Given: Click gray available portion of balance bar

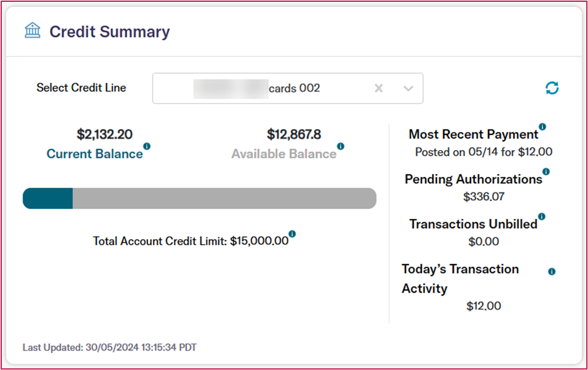Looking at the screenshot, I should point(224,198).
